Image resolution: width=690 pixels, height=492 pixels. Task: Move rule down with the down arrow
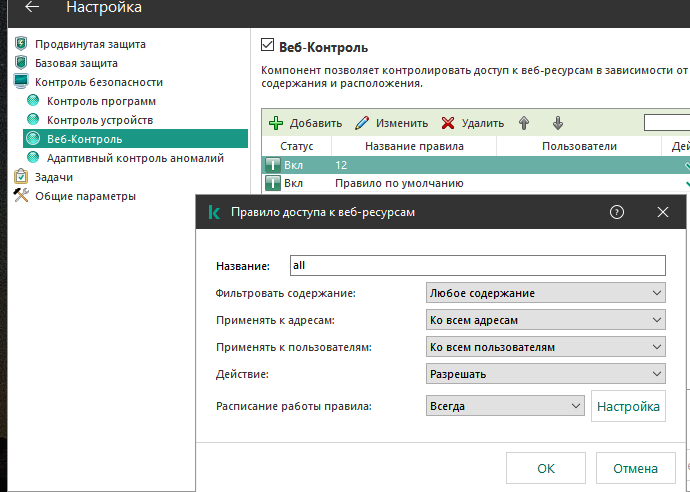pos(558,123)
